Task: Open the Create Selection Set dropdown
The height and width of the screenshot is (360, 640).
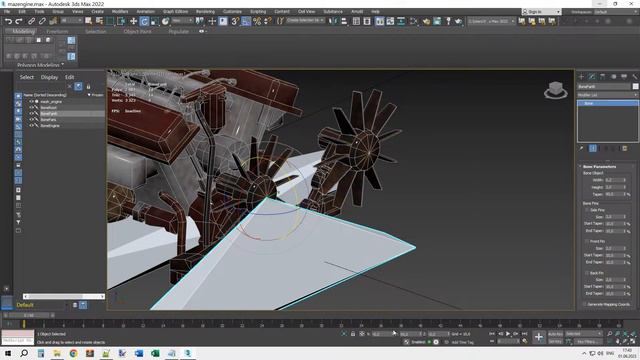Action: pyautogui.click(x=305, y=20)
